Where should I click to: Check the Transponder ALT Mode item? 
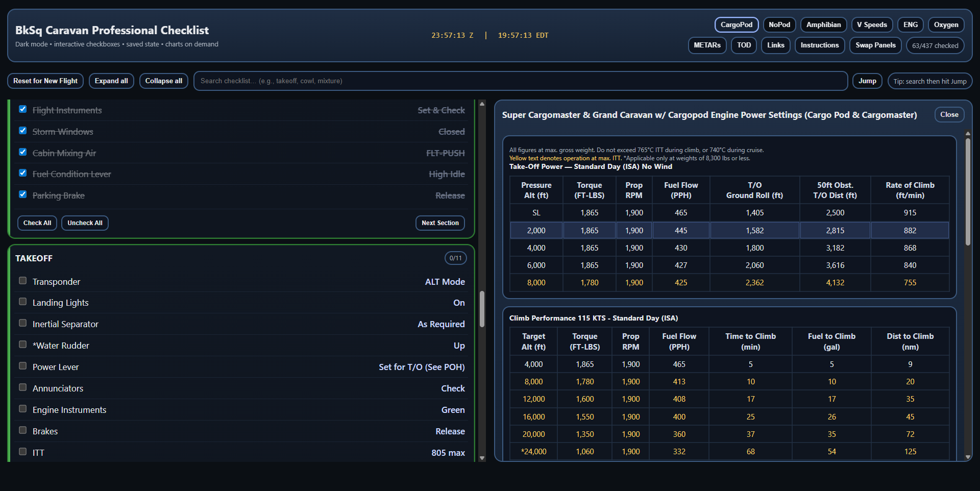point(23,281)
